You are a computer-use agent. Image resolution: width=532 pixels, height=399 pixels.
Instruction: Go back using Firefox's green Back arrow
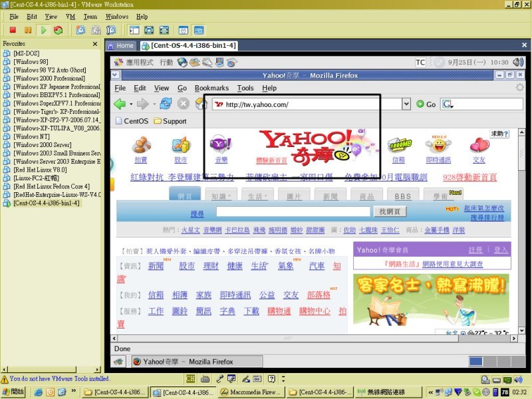click(x=120, y=104)
